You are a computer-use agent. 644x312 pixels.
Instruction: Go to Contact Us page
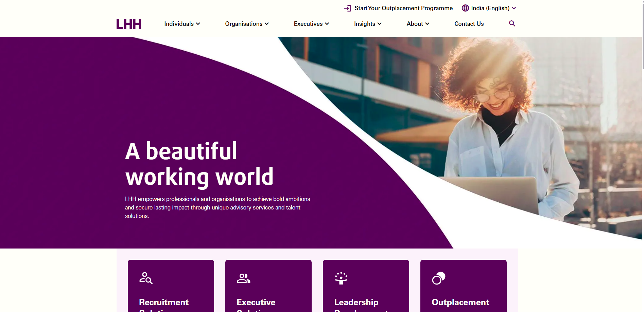coord(469,24)
